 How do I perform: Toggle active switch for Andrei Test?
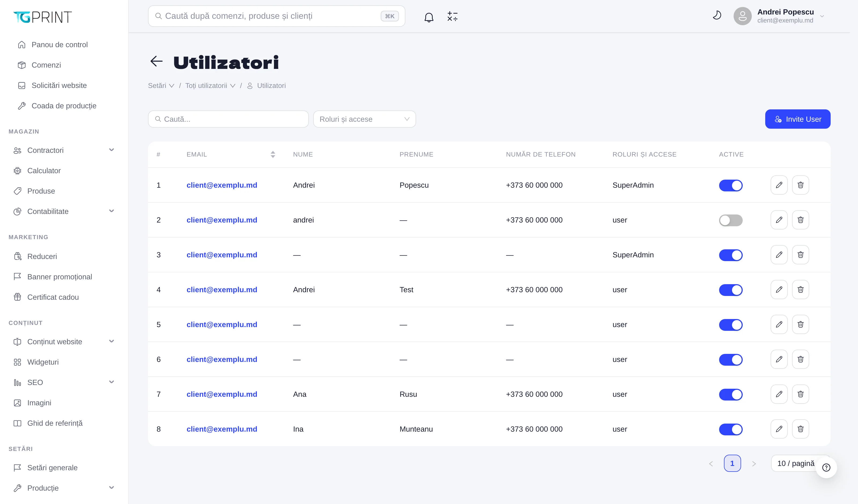click(731, 290)
